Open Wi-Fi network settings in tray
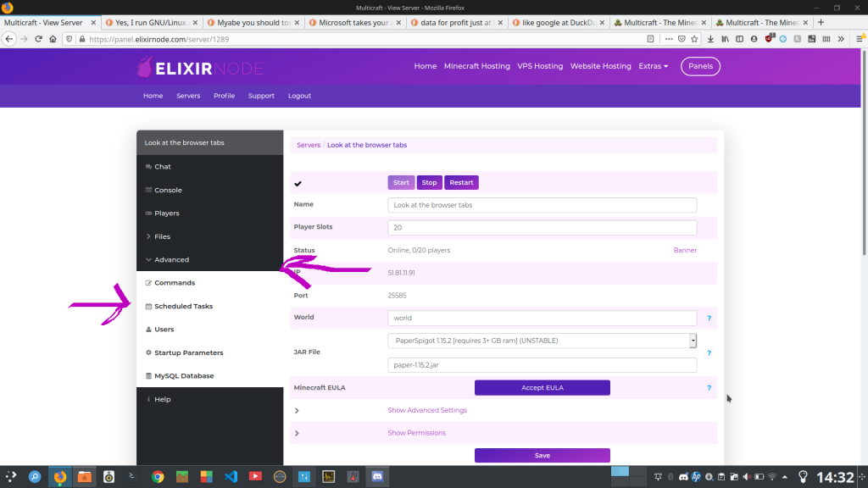The image size is (868, 488). tap(772, 477)
